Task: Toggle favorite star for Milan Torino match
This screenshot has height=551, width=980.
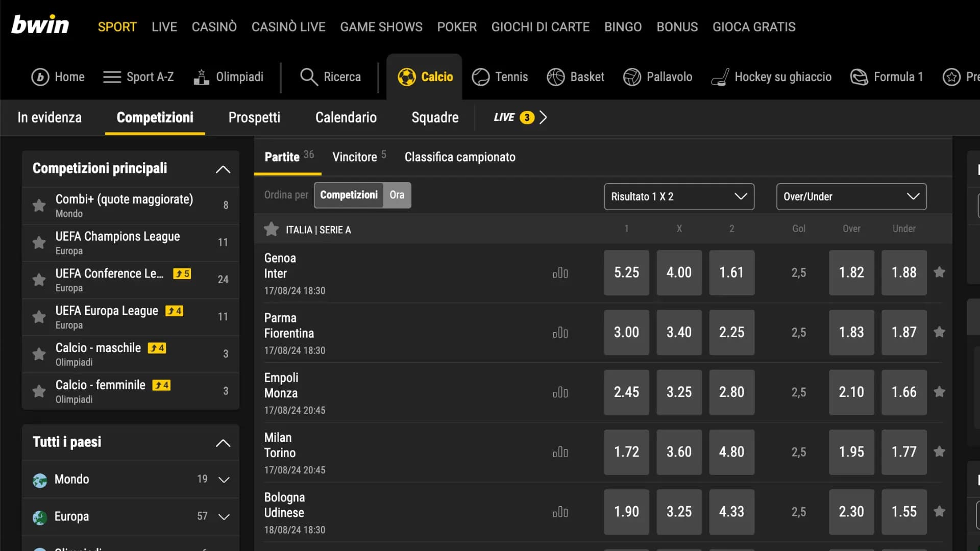Action: point(940,452)
